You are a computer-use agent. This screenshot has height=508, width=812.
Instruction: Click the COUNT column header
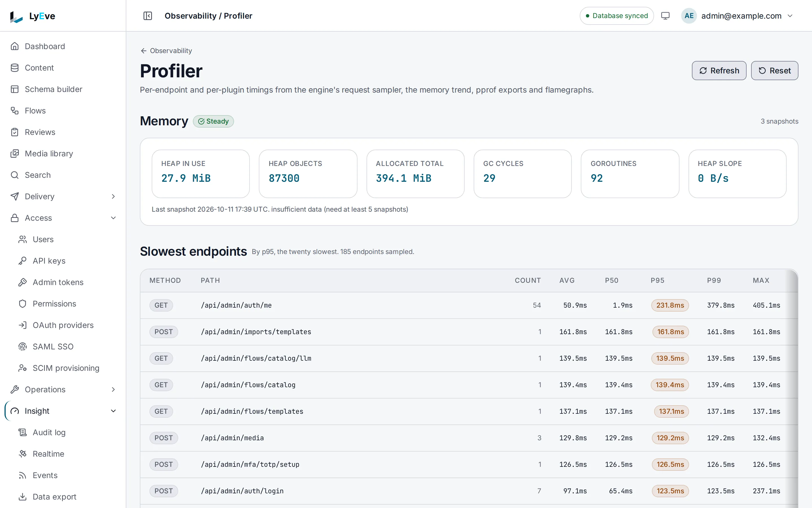coord(528,281)
